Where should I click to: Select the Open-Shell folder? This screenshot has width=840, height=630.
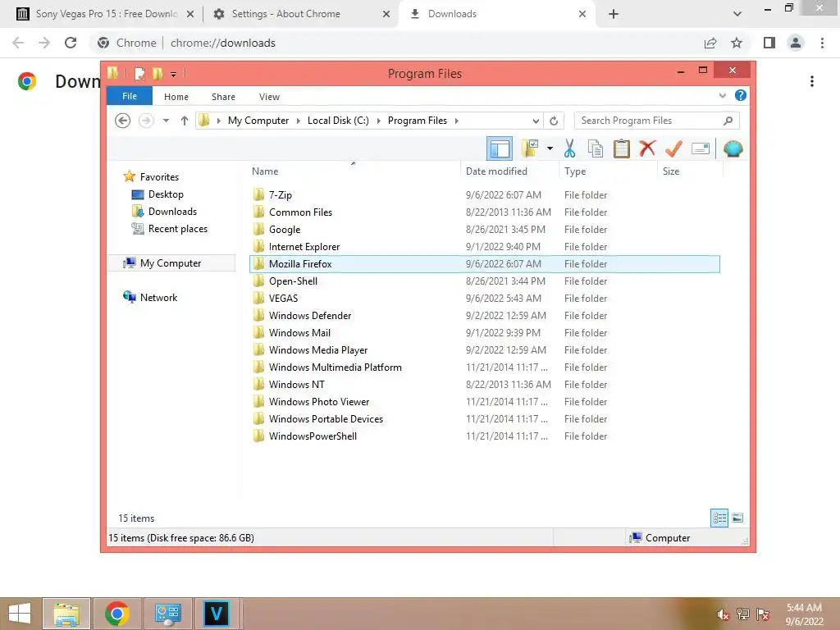click(484, 281)
